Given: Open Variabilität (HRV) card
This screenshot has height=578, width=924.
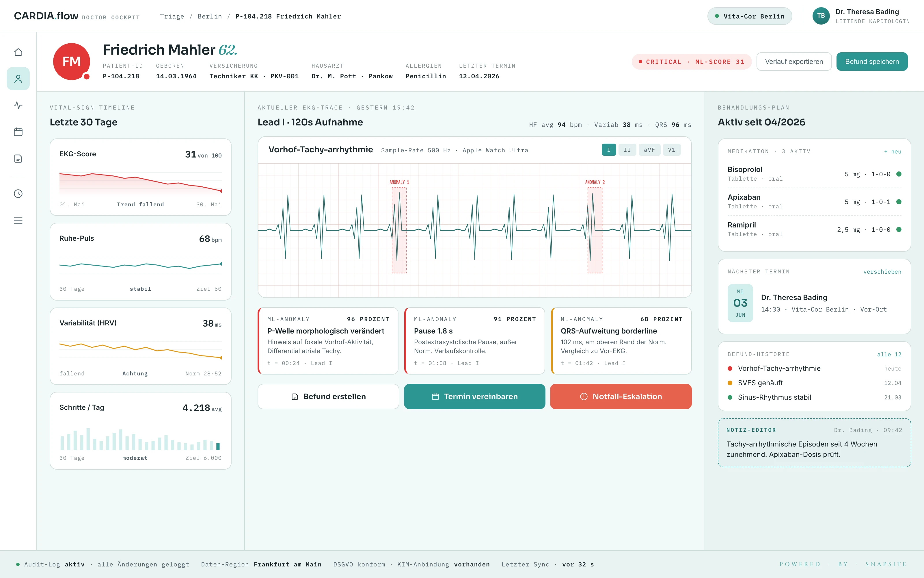Looking at the screenshot, I should click(141, 346).
